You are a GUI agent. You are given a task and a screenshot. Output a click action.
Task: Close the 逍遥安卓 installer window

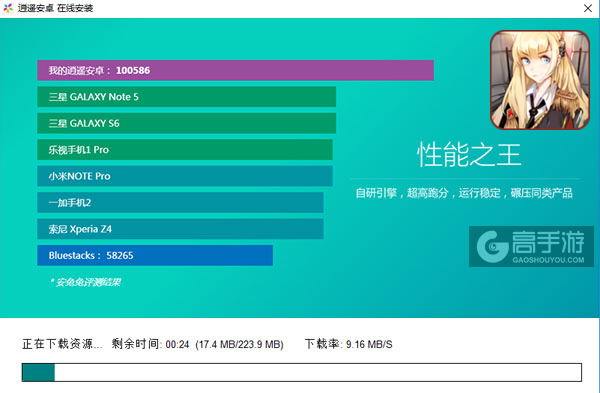click(x=588, y=8)
